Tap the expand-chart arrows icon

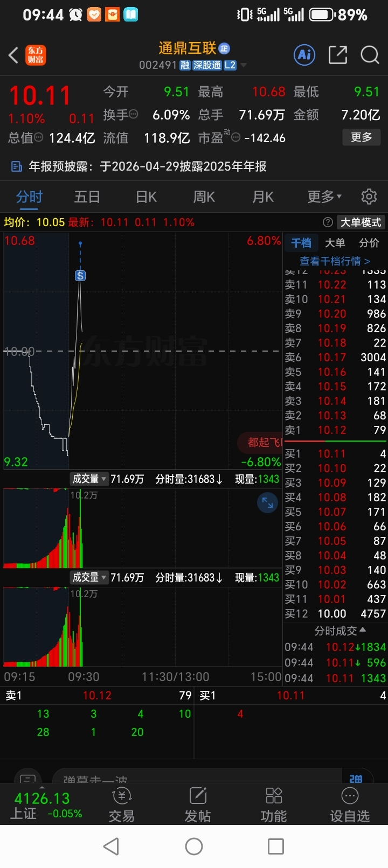267,503
